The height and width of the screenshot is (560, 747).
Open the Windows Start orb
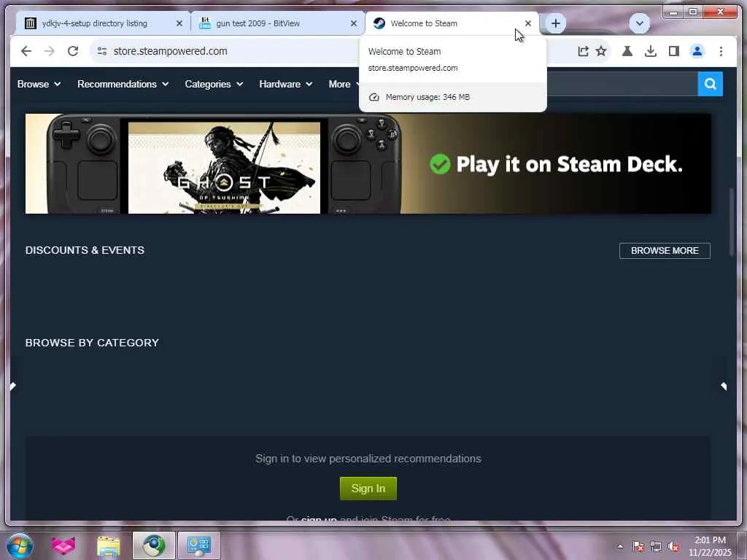pos(20,545)
